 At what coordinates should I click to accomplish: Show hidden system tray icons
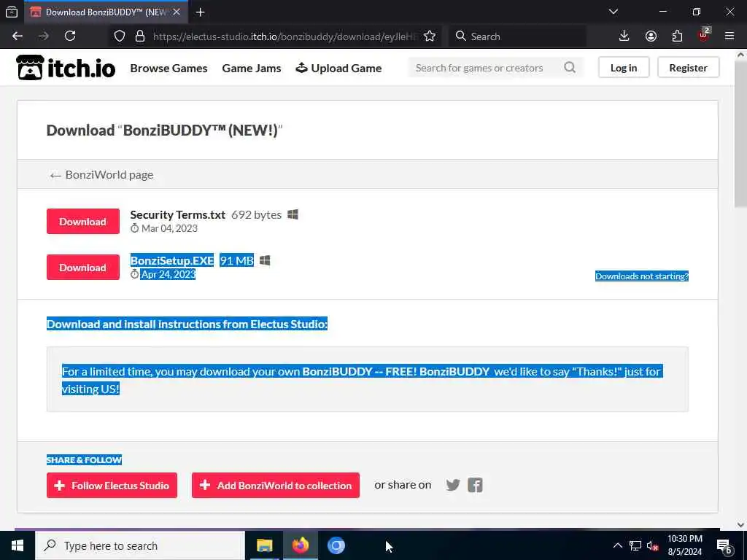[617, 545]
